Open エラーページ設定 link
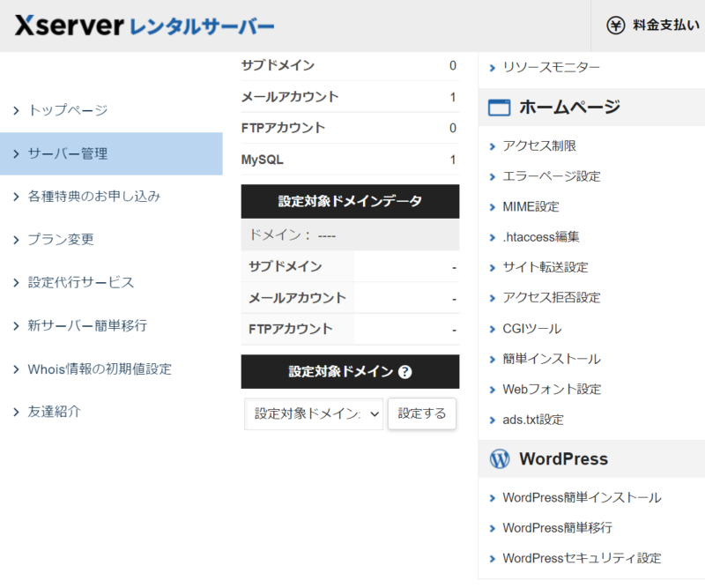The width and height of the screenshot is (705, 588). [x=552, y=176]
